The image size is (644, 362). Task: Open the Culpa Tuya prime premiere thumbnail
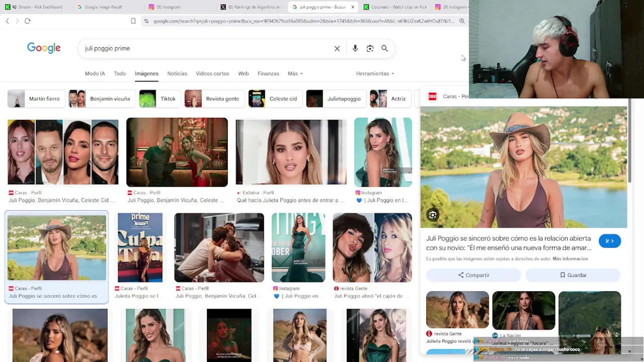click(140, 247)
